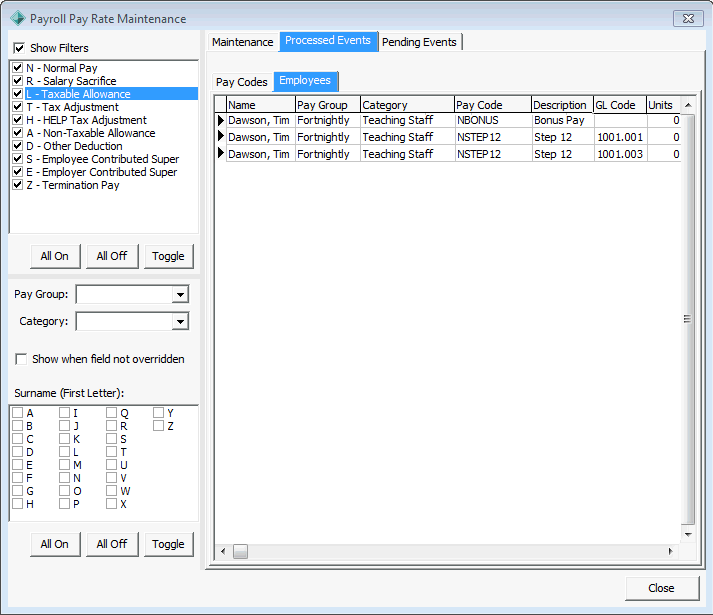Select the 1001.003 GL Code cell
The height and width of the screenshot is (615, 713).
pos(620,154)
